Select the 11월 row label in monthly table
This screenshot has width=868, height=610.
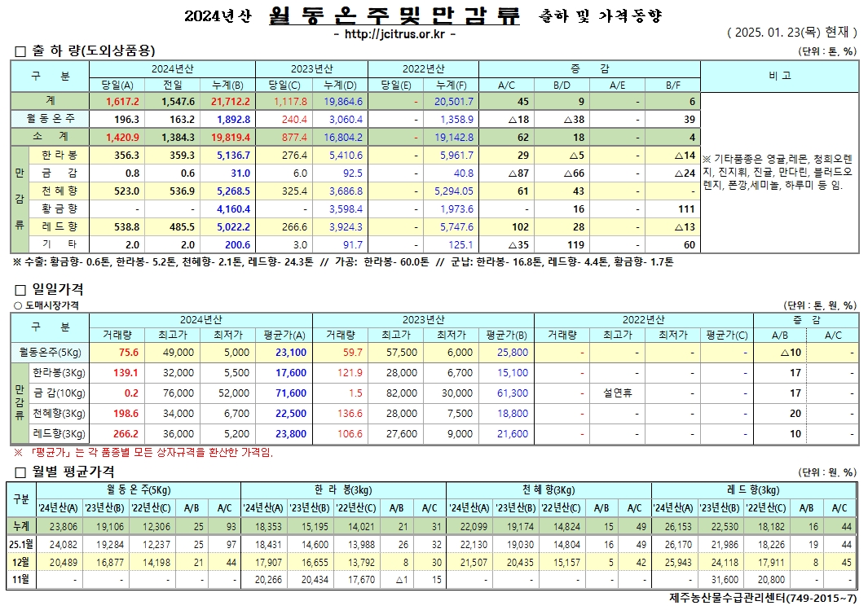click(20, 579)
